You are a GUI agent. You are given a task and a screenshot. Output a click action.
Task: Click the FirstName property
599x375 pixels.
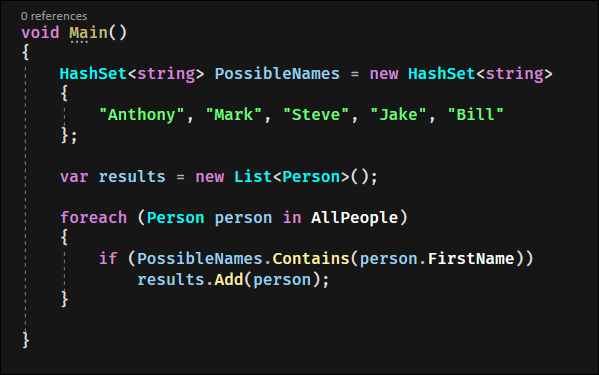pos(471,259)
